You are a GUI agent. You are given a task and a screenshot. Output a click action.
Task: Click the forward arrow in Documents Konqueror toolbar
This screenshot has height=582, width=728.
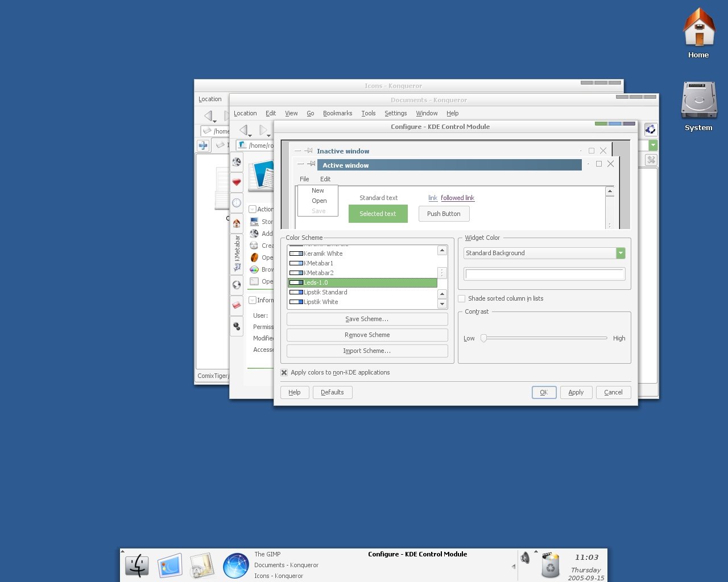tap(263, 130)
